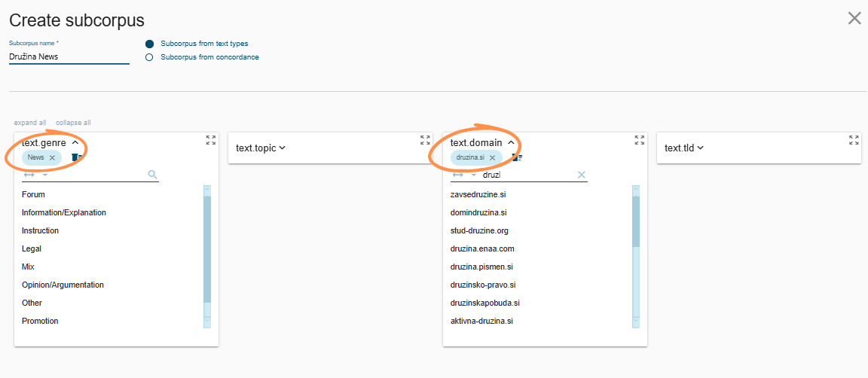Click the delete-selected icon in text.domain
868x378 pixels.
coord(517,157)
